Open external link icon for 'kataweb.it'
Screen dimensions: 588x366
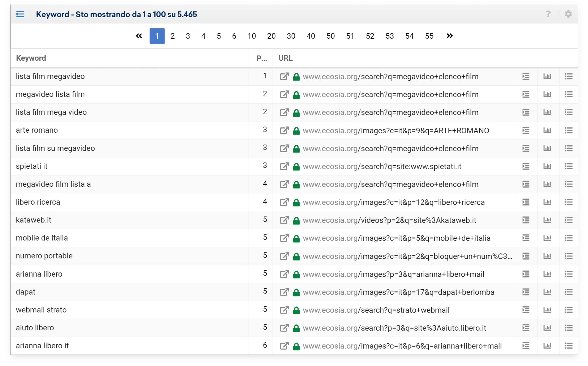coord(284,220)
